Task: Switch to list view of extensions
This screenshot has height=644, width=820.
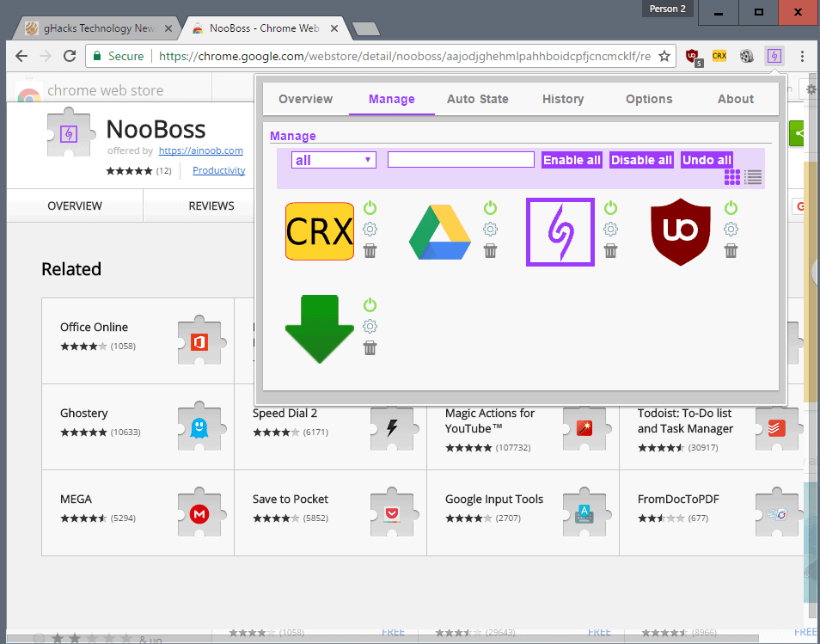Action: coord(751,177)
